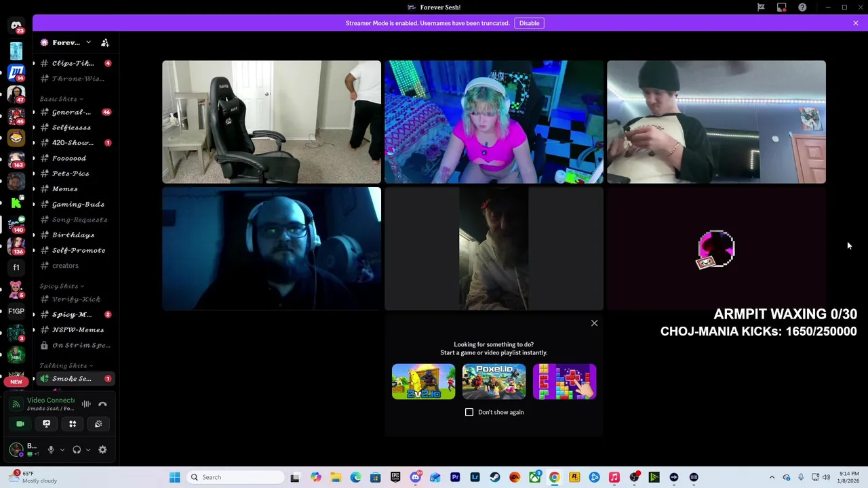Focus the empty gaming chair video tile

271,122
